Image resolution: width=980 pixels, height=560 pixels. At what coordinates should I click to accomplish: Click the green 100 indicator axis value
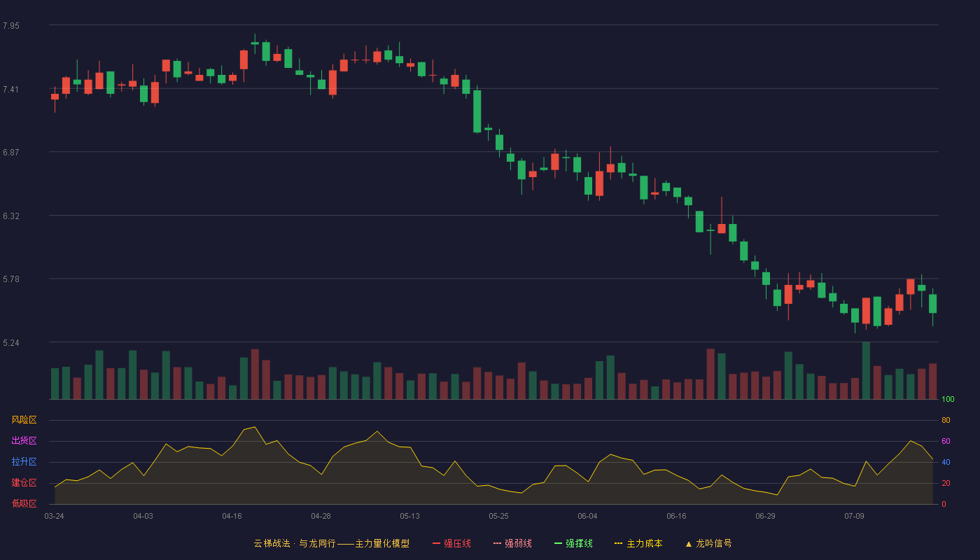(x=948, y=400)
